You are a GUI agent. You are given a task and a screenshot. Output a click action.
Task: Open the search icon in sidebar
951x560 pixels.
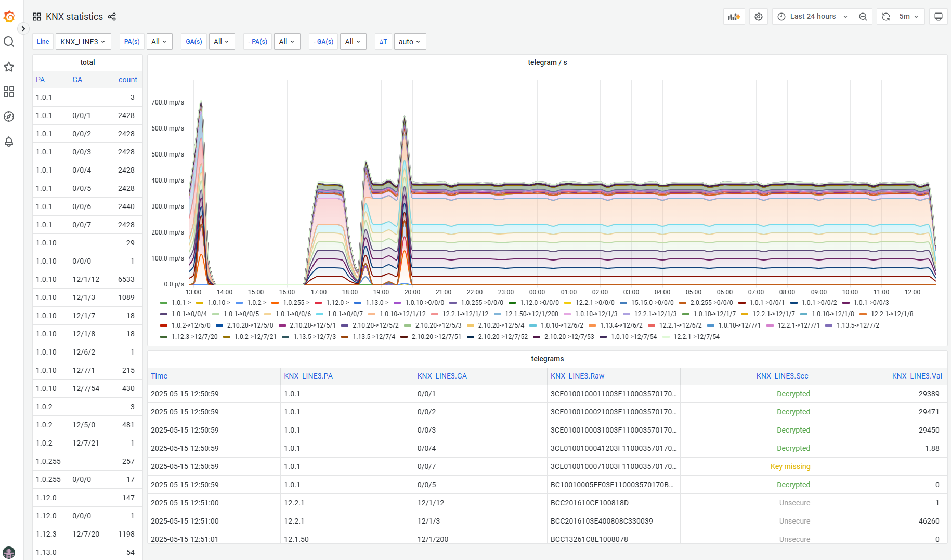[9, 42]
